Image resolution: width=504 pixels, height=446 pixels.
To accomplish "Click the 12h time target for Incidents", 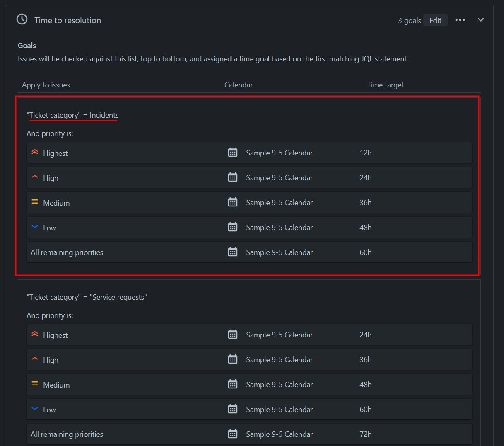I will pyautogui.click(x=365, y=153).
